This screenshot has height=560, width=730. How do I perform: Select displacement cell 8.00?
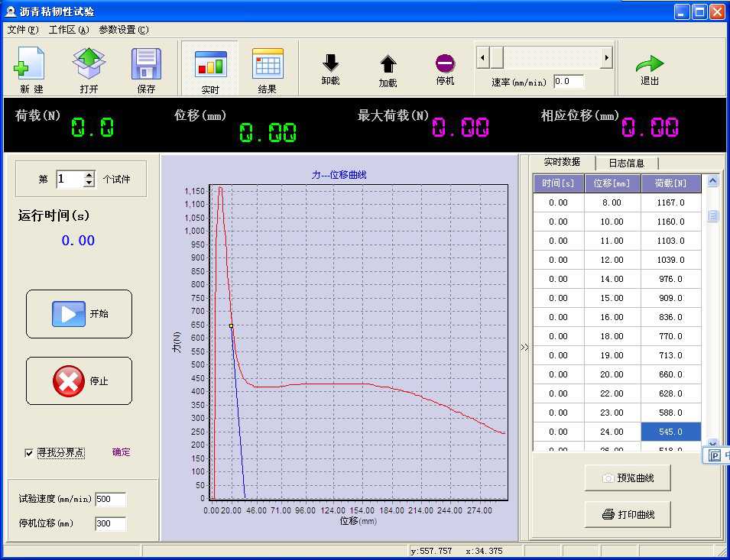612,202
